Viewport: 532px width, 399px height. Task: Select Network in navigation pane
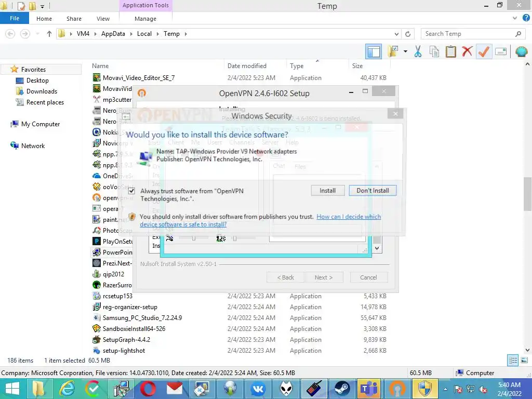click(33, 146)
